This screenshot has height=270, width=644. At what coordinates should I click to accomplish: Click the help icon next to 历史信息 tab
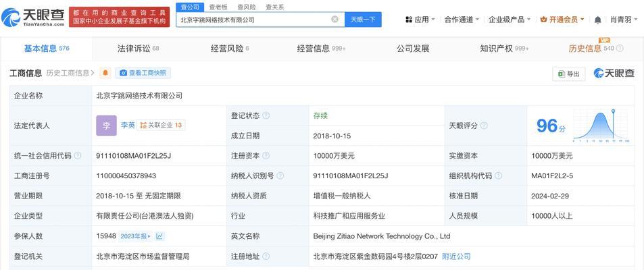[x=620, y=49]
